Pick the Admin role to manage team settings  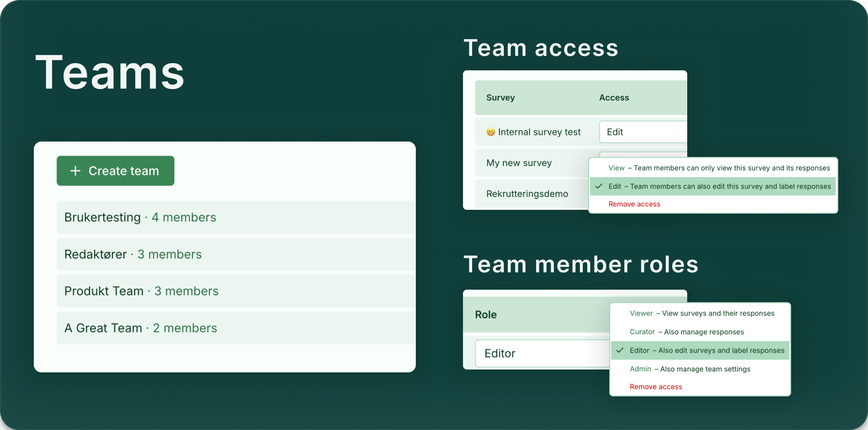pos(700,369)
